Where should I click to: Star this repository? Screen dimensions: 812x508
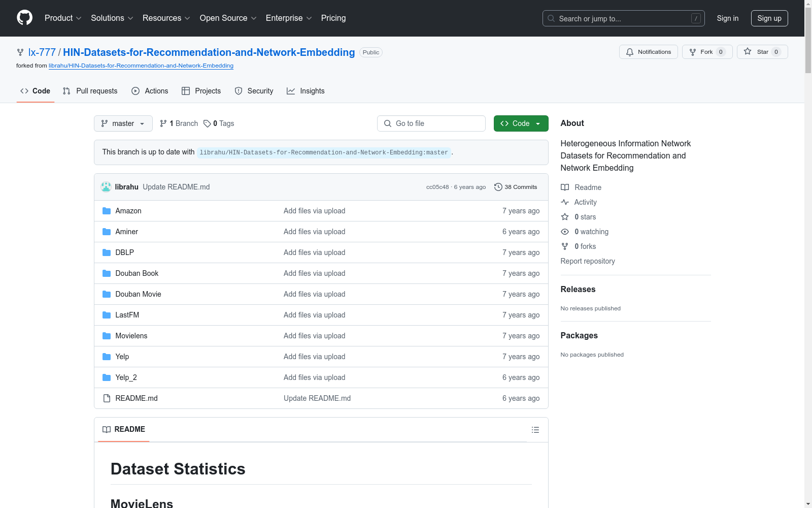coord(762,52)
